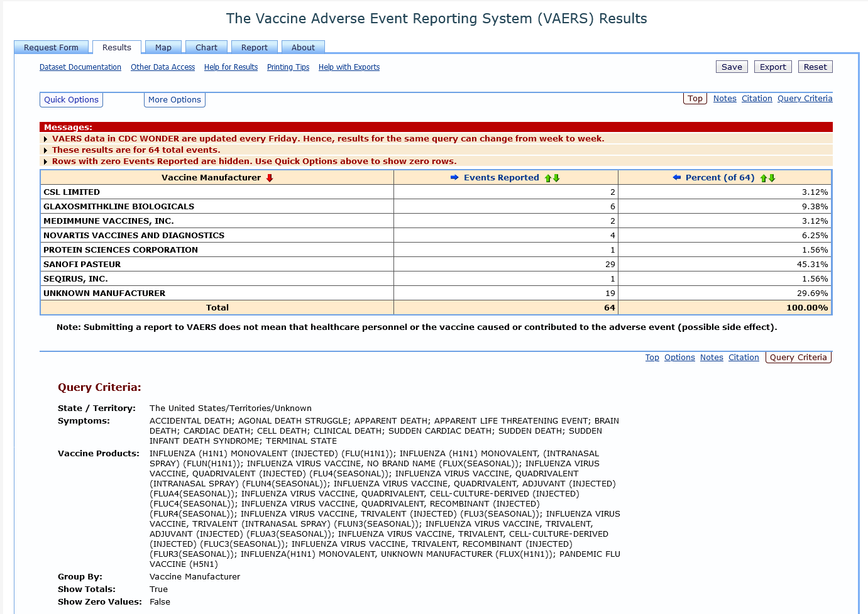Click red sort arrow beside Vaccine Manufacturer
The height and width of the screenshot is (614, 868).
pyautogui.click(x=270, y=178)
